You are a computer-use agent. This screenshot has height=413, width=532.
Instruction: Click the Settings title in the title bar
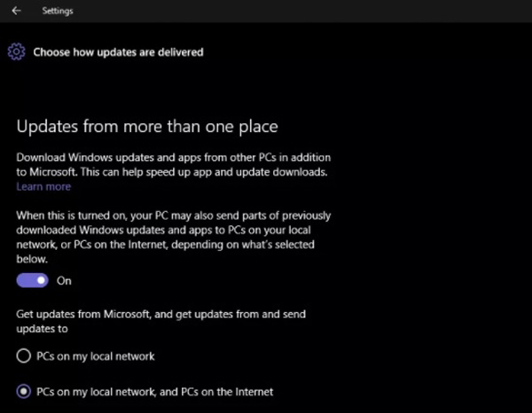[58, 11]
